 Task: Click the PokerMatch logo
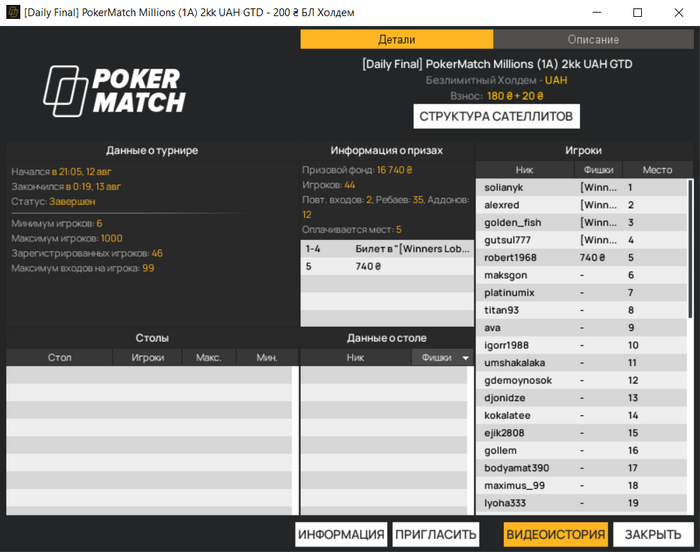[x=114, y=91]
